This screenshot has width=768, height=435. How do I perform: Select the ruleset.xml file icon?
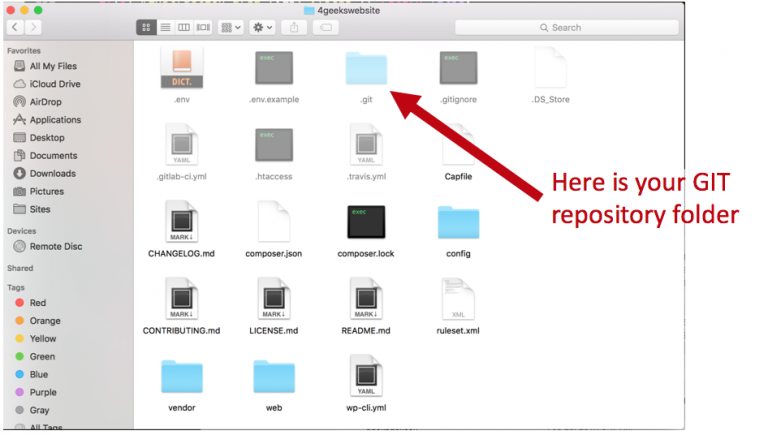pos(458,298)
